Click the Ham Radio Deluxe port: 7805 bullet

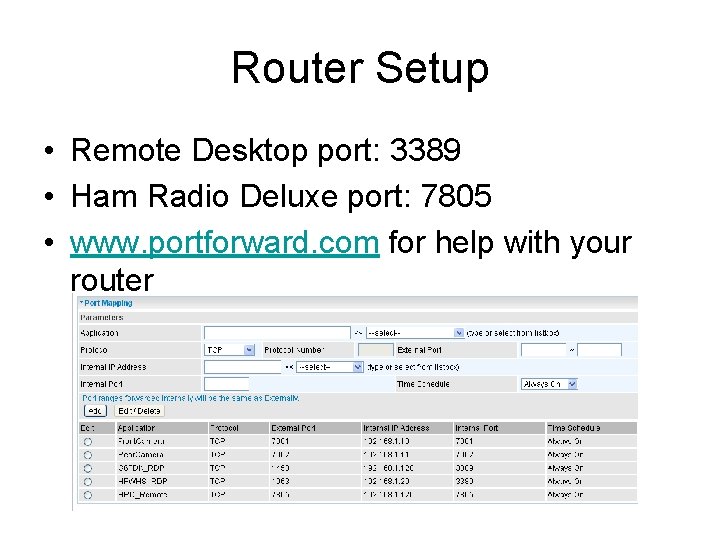tap(281, 196)
